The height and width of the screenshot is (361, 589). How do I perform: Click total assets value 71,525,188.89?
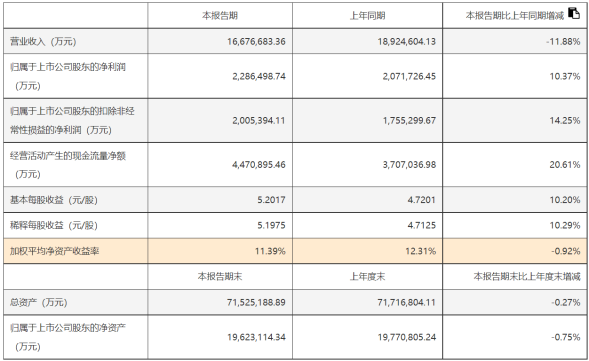coord(256,302)
